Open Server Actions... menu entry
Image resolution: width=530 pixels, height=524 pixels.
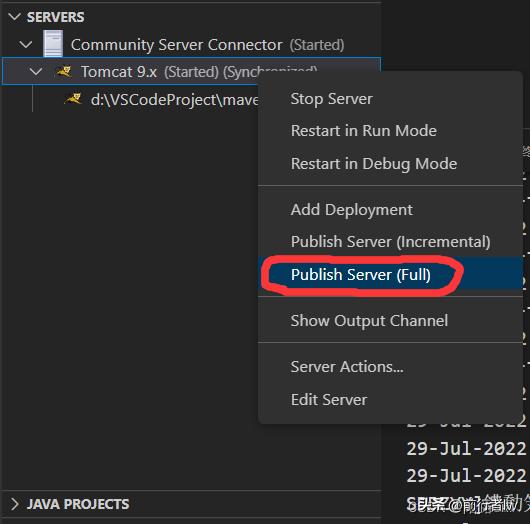(x=390, y=367)
